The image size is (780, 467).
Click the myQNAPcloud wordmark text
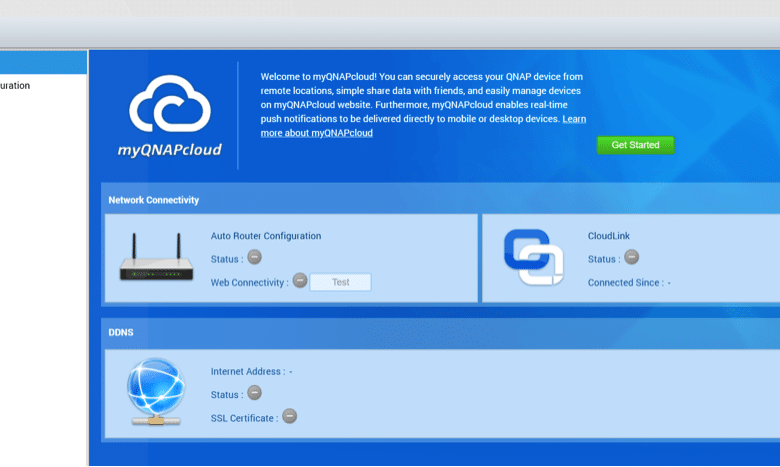[170, 150]
